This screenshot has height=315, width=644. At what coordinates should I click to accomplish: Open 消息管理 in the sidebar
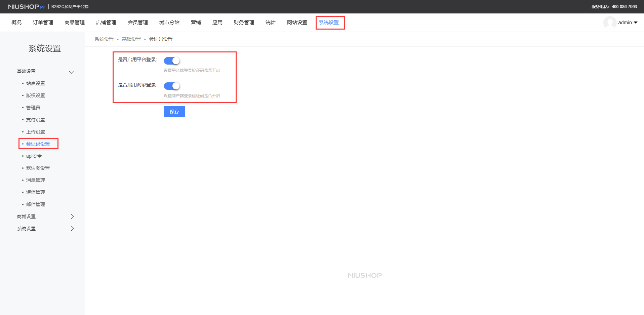(36, 180)
